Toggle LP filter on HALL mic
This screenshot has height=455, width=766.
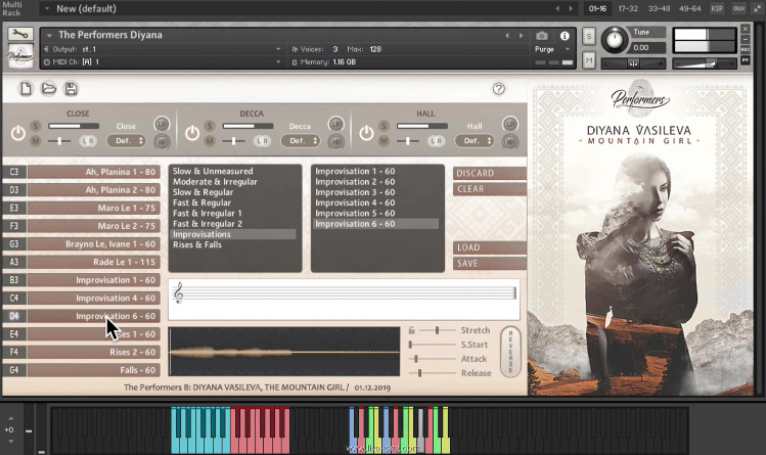510,124
